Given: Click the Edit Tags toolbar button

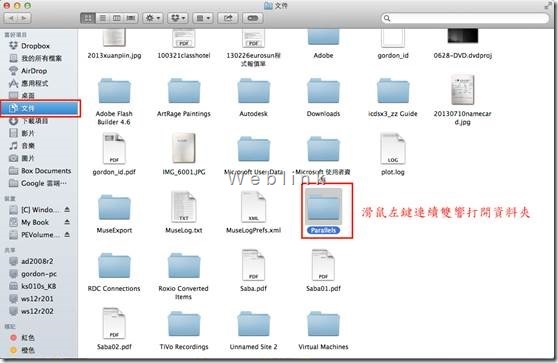Looking at the screenshot, I should pos(253,18).
